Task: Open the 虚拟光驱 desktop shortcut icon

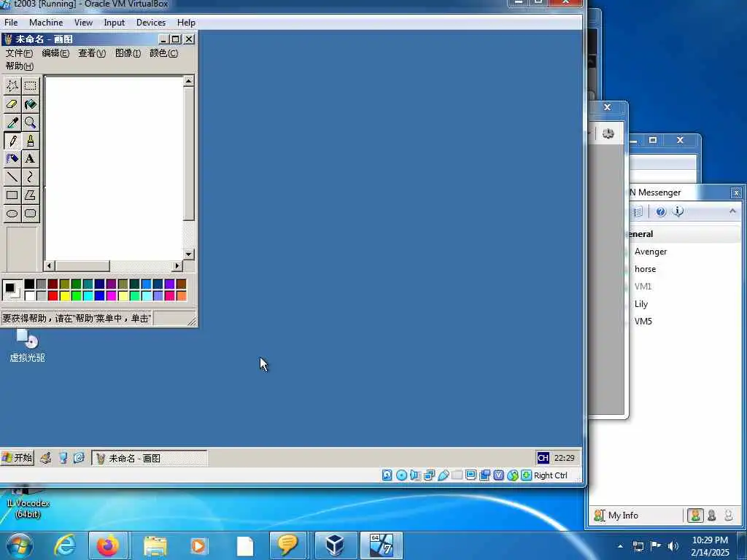Action: pyautogui.click(x=27, y=346)
